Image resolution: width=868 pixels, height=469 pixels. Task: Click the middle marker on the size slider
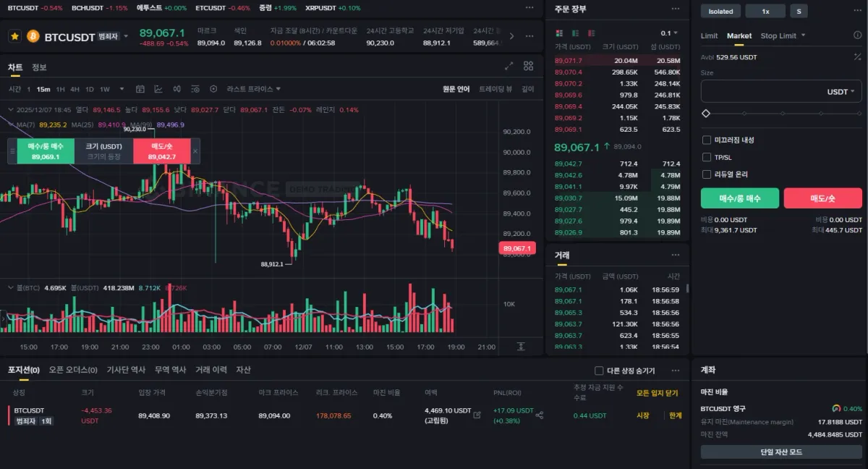click(783, 114)
